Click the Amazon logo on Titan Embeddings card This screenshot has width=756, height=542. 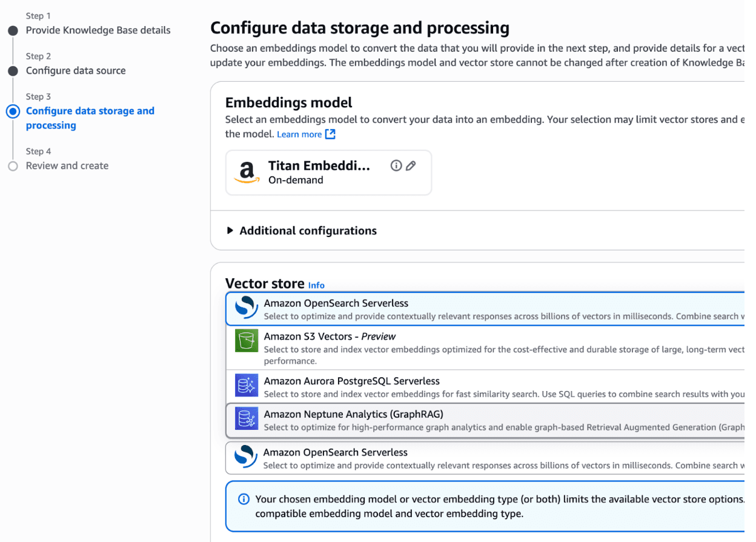[246, 172]
